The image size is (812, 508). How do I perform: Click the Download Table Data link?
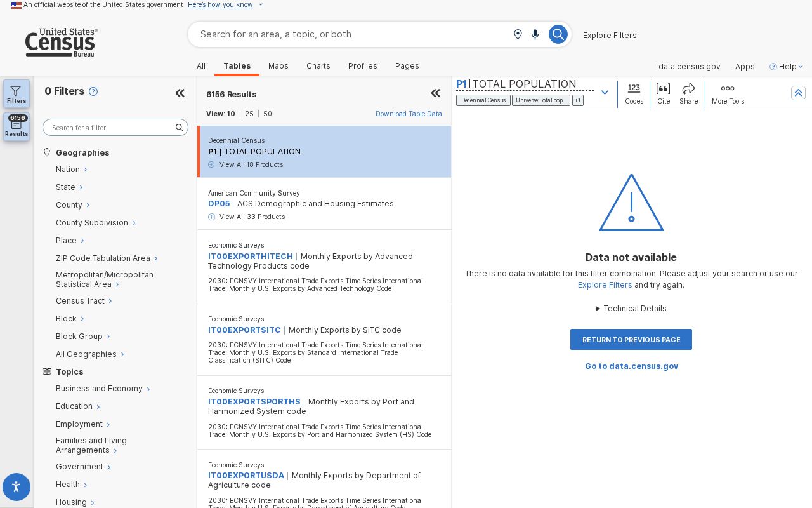(409, 114)
